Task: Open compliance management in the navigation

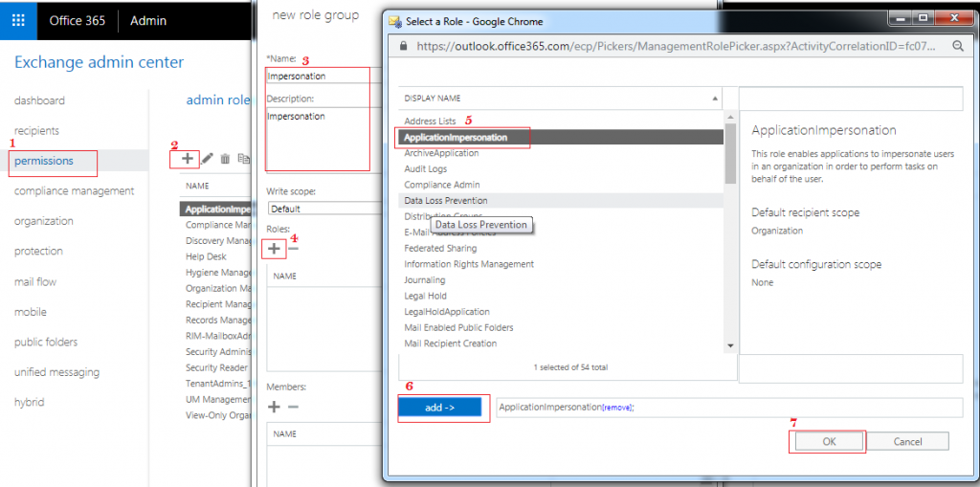Action: click(x=75, y=190)
